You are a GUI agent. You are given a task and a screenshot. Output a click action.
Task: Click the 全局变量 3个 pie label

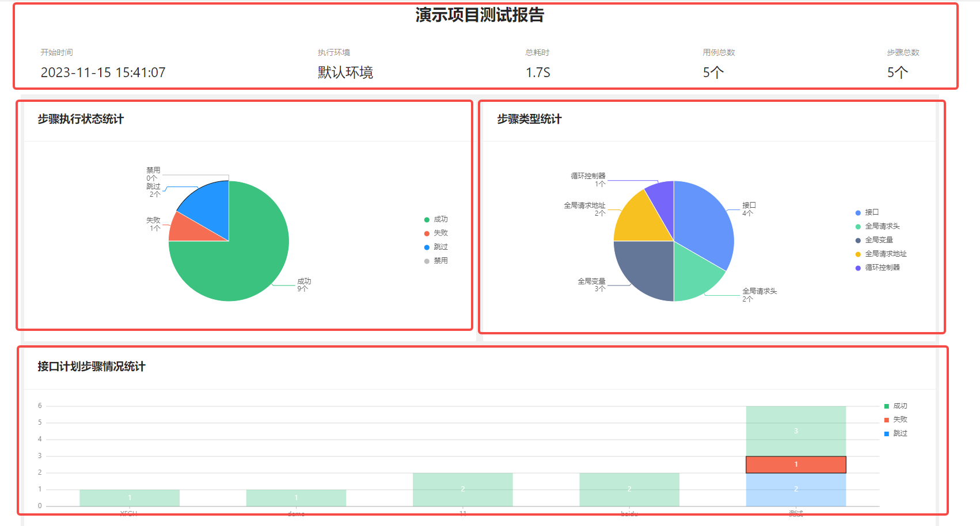[x=591, y=285]
